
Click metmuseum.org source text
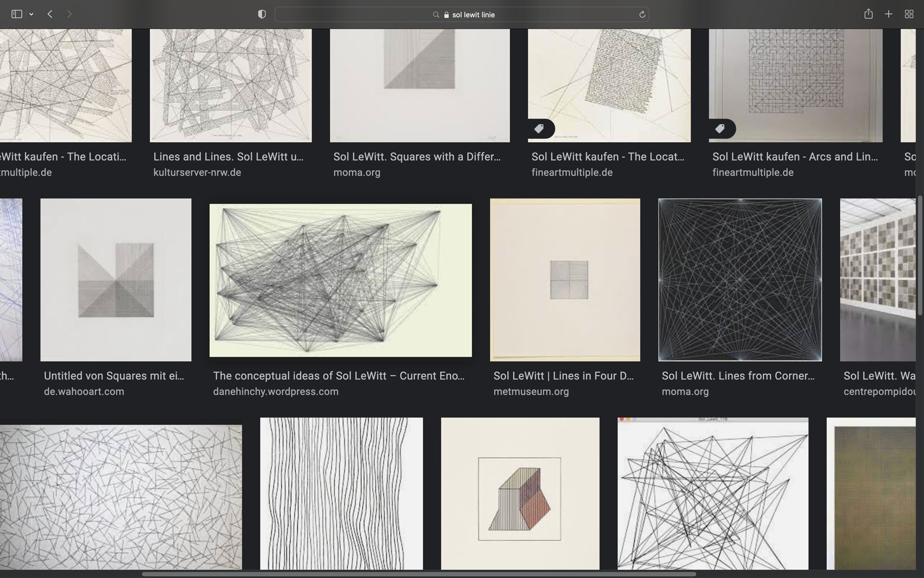(531, 392)
